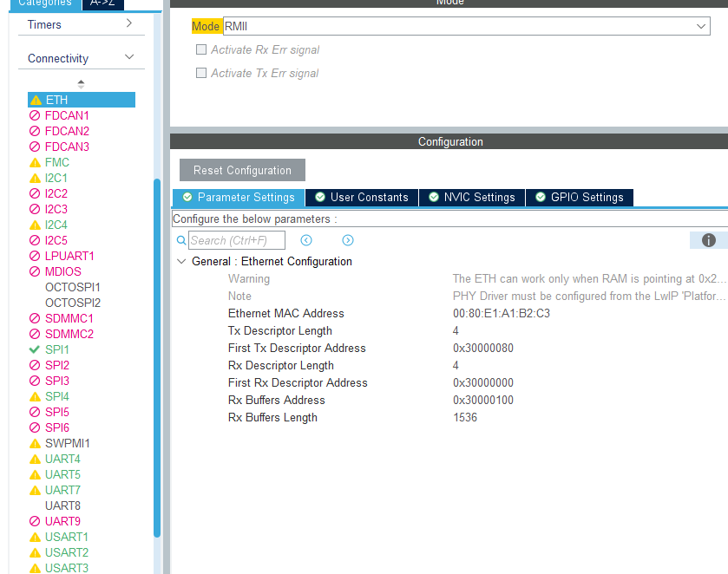Screen dimensions: 728x574
Task: Click the warning icon next to SWPMI1
Action: pos(36,443)
